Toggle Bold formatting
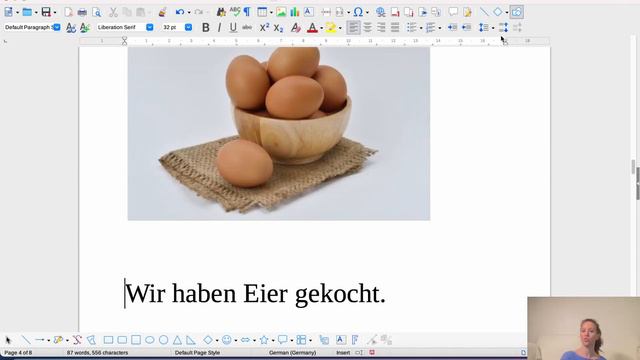 click(206, 27)
